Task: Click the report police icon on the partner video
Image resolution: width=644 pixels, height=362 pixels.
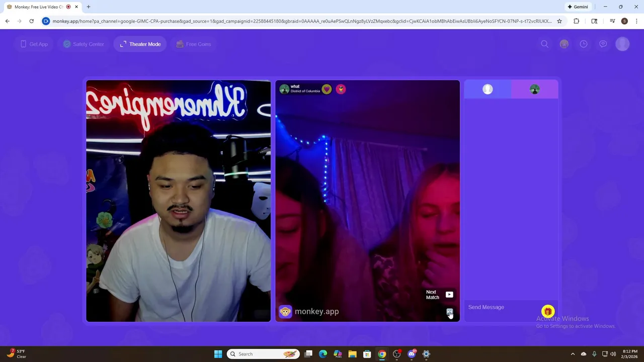Action: point(341,89)
